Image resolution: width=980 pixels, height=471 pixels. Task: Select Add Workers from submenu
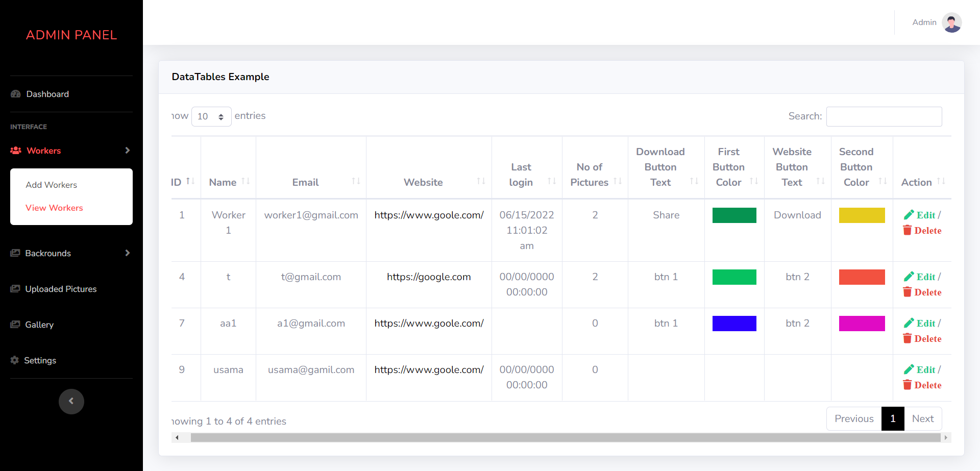click(x=52, y=185)
